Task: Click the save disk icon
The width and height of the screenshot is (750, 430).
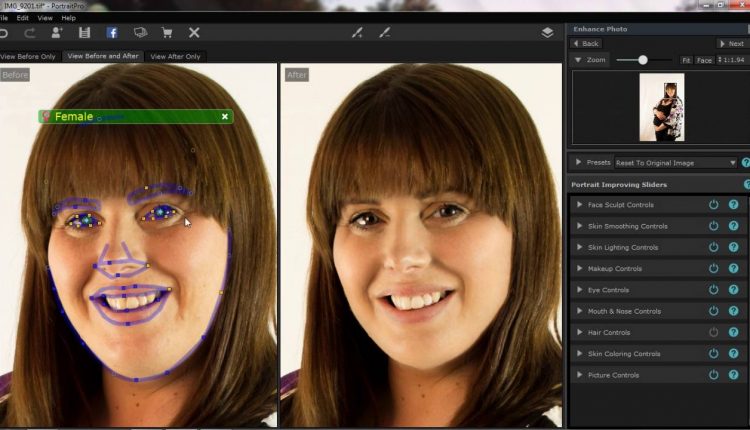Action: tap(85, 33)
